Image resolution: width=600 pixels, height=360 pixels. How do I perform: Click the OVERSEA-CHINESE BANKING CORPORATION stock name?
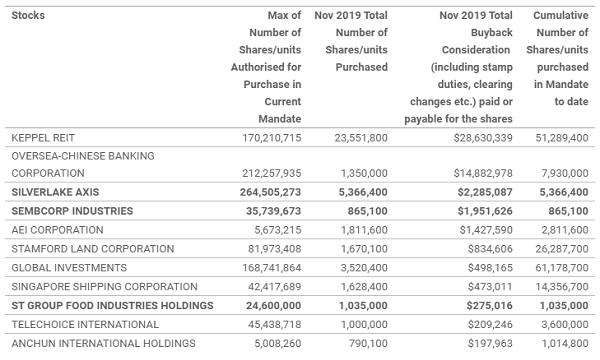coord(83,165)
